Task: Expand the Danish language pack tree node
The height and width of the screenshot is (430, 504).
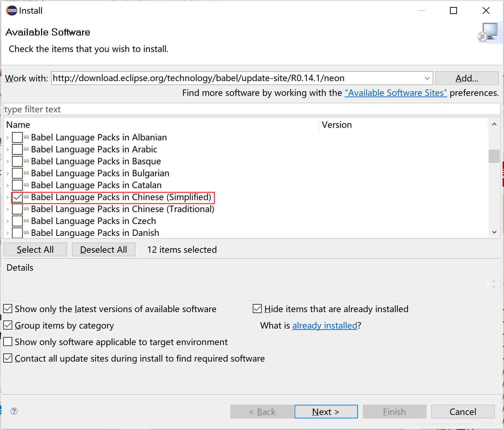Action: (8, 233)
